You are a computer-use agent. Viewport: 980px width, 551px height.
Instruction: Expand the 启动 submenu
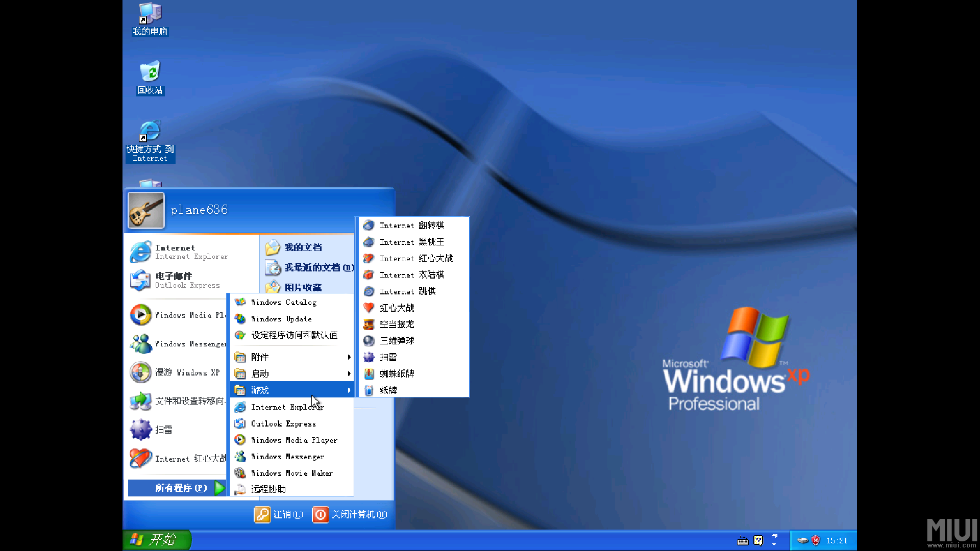coord(292,373)
